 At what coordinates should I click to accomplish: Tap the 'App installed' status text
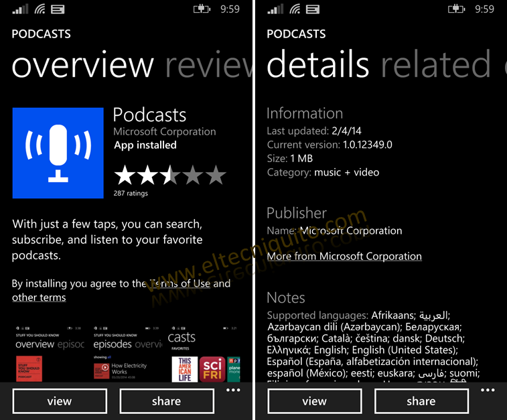pyautogui.click(x=145, y=145)
